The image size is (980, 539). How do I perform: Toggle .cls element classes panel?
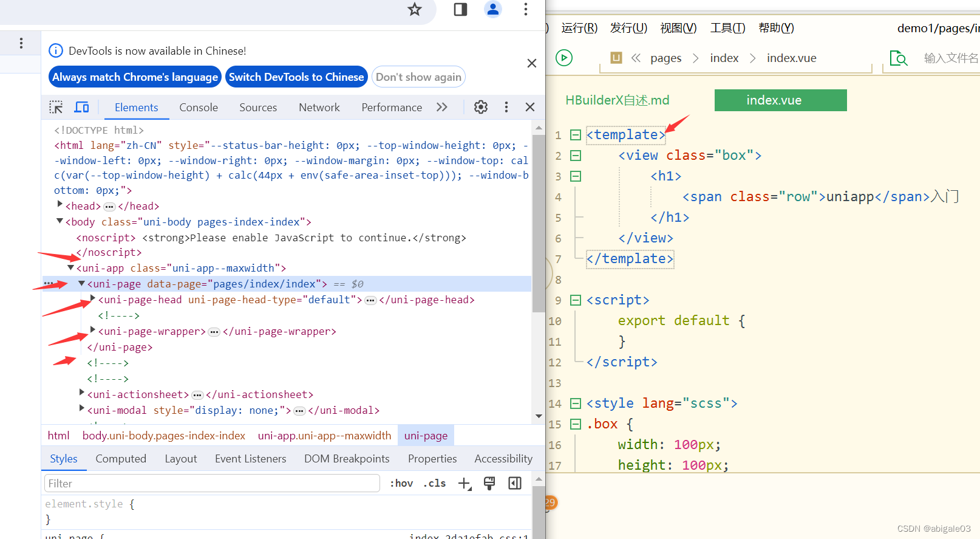434,483
